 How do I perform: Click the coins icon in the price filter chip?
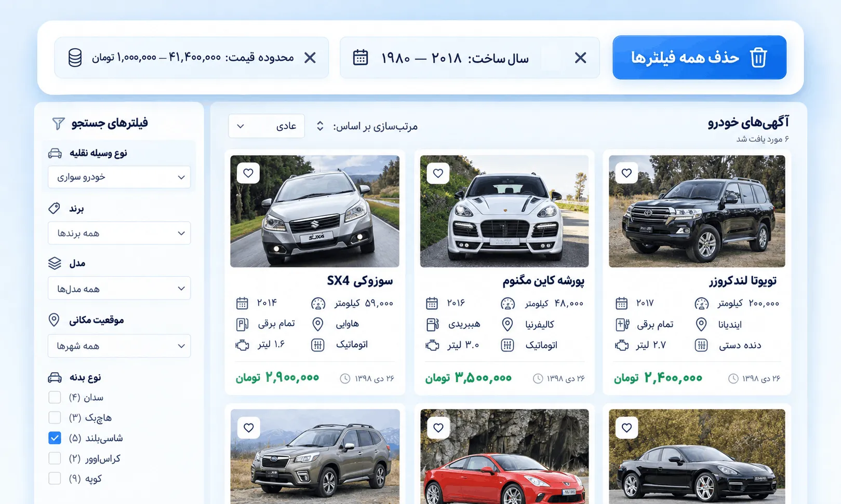[x=75, y=58]
